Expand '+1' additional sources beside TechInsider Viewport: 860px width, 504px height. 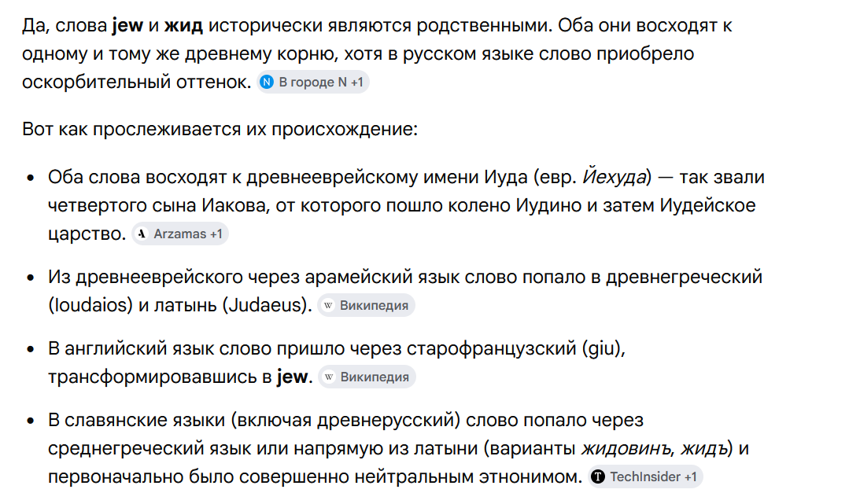691,476
